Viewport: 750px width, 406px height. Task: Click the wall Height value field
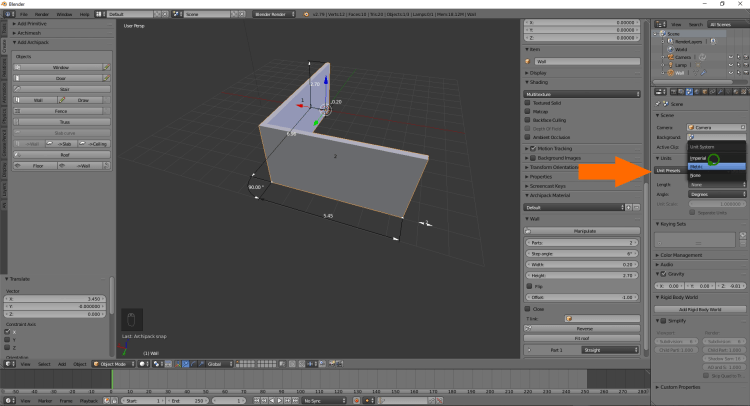point(581,274)
